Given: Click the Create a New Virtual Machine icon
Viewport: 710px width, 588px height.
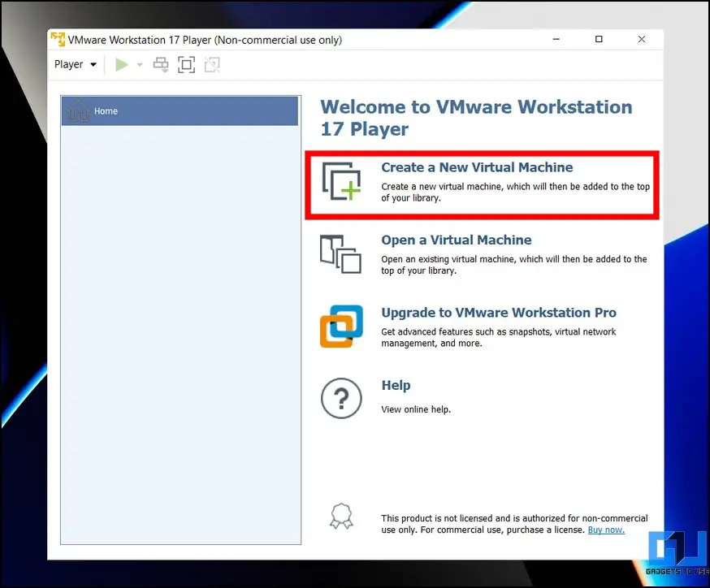Looking at the screenshot, I should 341,181.
